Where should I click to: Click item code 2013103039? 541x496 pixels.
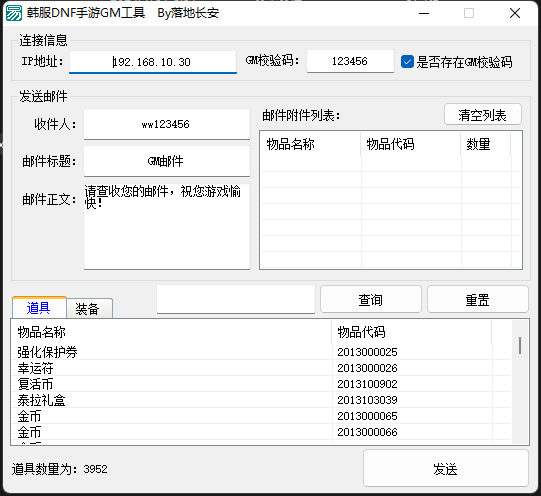[x=367, y=400]
